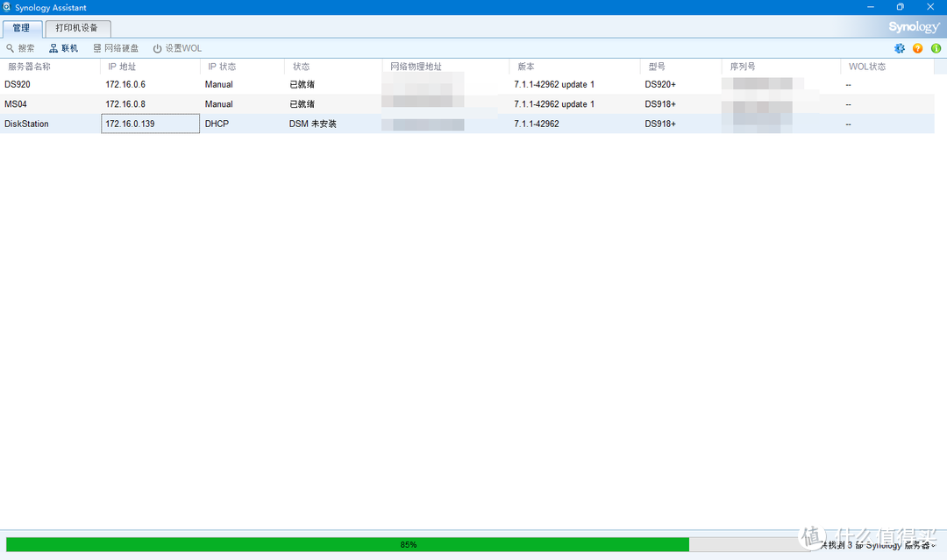Image resolution: width=947 pixels, height=560 pixels.
Task: Click the green info about icon
Action: point(936,48)
